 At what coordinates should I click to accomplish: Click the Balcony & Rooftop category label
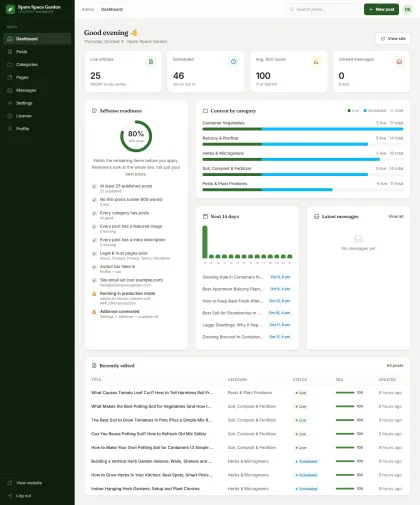[220, 138]
